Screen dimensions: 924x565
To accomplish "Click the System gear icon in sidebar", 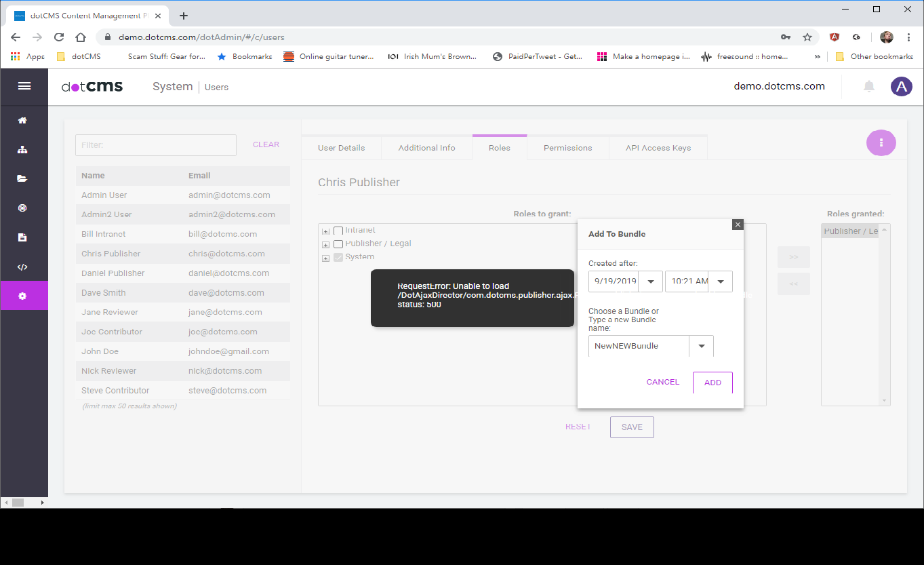I will tap(24, 295).
